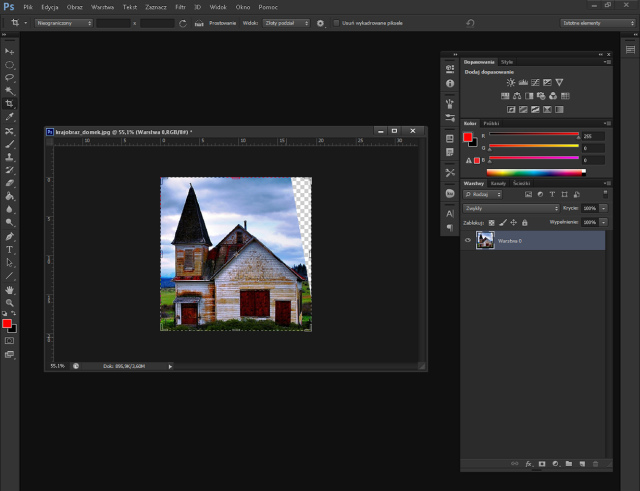Image resolution: width=640 pixels, height=491 pixels.
Task: Select the Brush tool
Action: pos(9,144)
